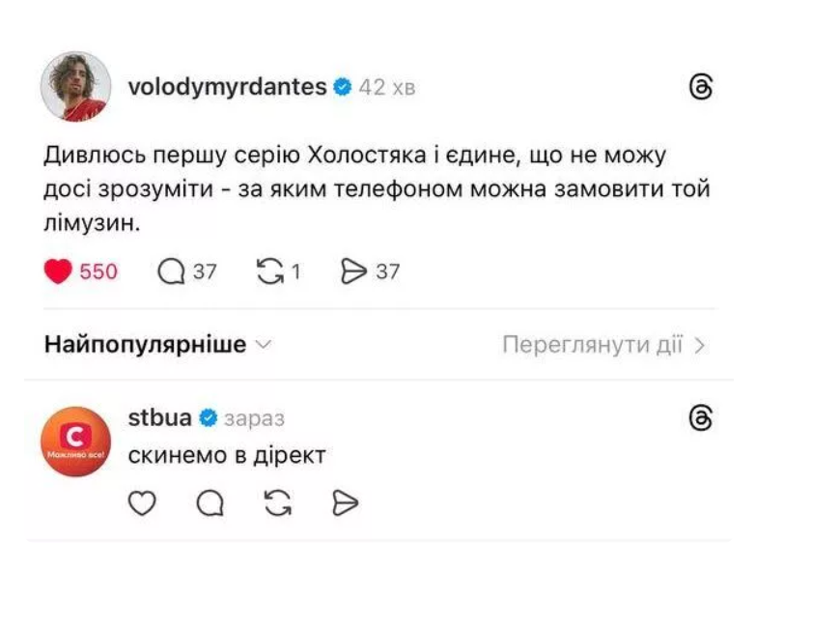This screenshot has height=628, width=840.
Task: Click the 42 хв post timestamp
Action: pos(387,87)
